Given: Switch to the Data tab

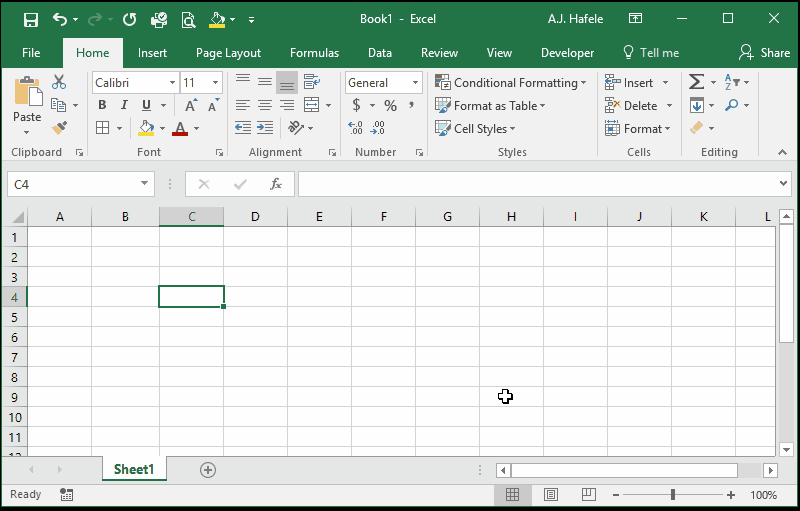Looking at the screenshot, I should coord(380,53).
